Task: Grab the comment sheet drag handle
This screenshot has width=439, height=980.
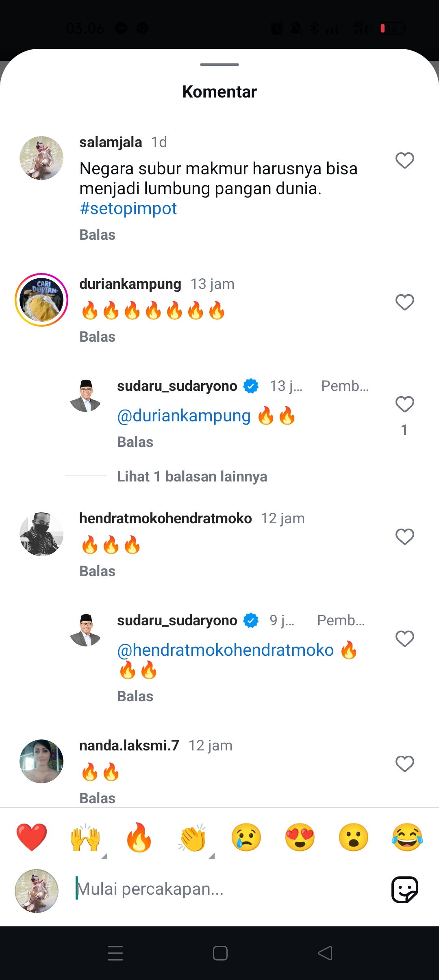Action: [x=219, y=64]
